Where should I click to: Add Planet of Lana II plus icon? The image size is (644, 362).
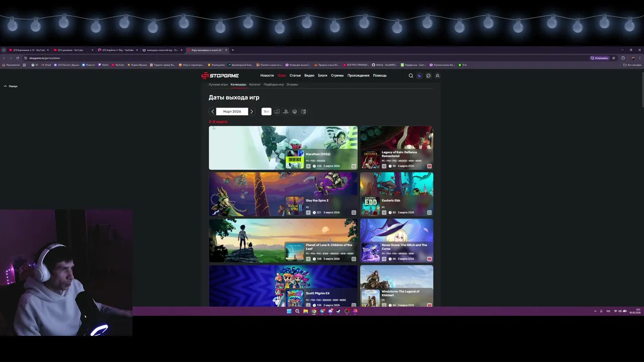coord(308,259)
